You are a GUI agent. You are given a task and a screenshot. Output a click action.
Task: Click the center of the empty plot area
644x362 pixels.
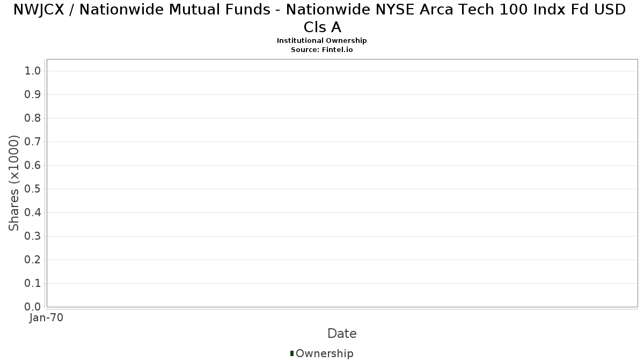pos(342,183)
